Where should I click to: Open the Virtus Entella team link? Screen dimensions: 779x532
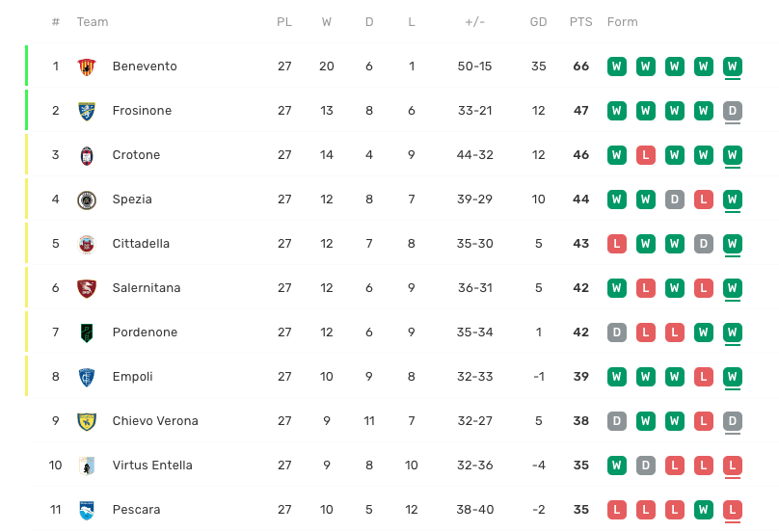[152, 465]
